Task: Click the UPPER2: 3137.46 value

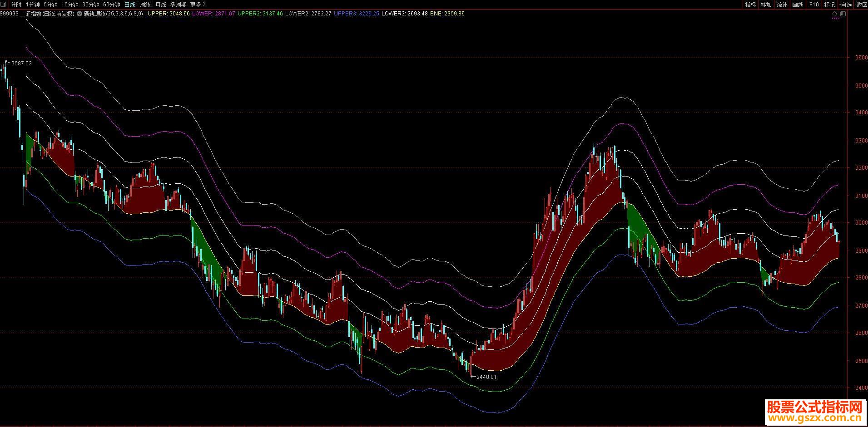Action: [260, 14]
